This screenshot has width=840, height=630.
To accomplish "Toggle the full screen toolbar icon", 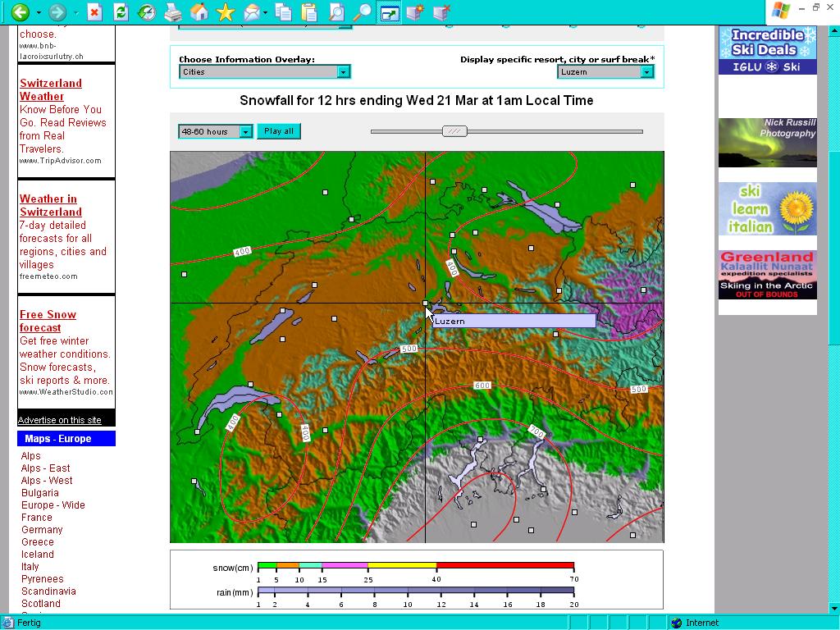I will pyautogui.click(x=389, y=12).
